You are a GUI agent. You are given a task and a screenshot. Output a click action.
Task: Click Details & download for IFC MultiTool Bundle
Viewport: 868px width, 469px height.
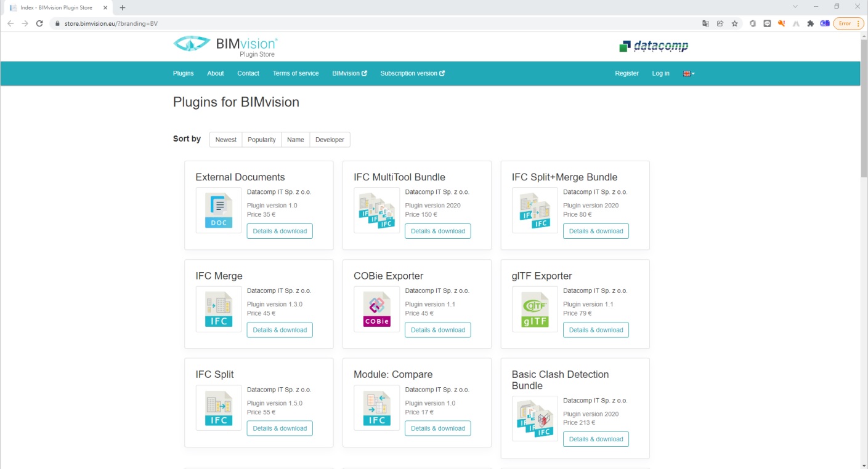[438, 231]
